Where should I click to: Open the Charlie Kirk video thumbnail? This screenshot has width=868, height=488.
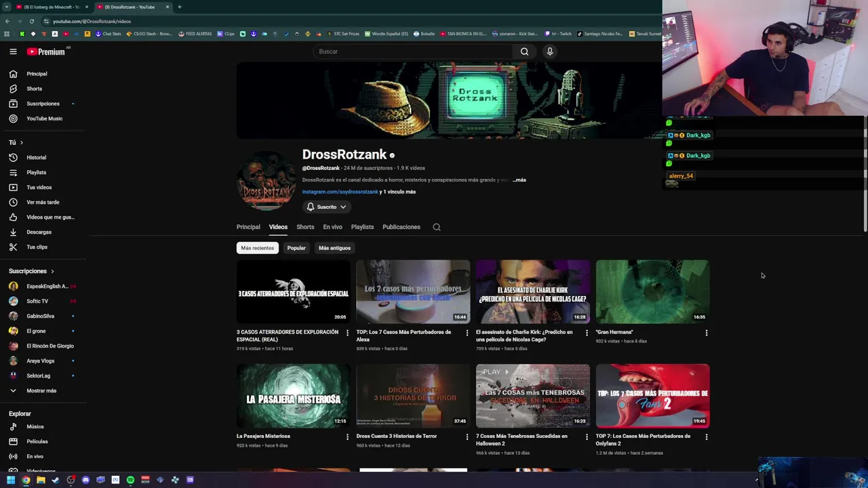coord(533,291)
